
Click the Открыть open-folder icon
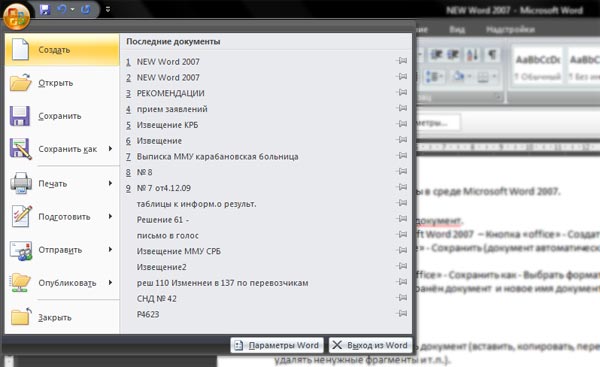[x=20, y=82]
